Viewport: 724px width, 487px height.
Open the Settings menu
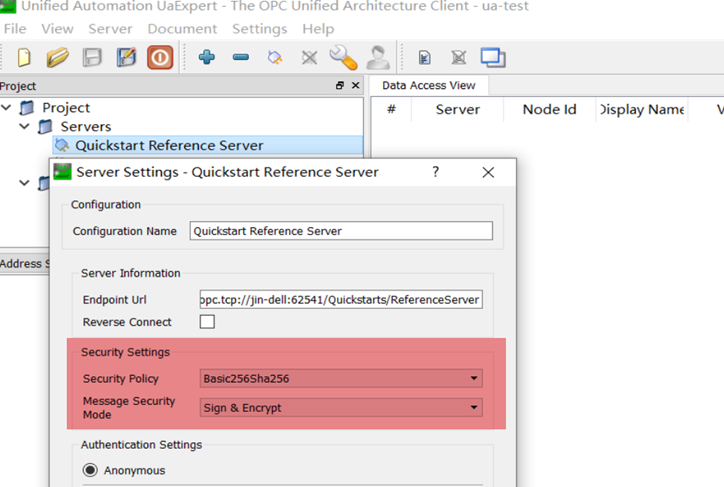pos(259,29)
